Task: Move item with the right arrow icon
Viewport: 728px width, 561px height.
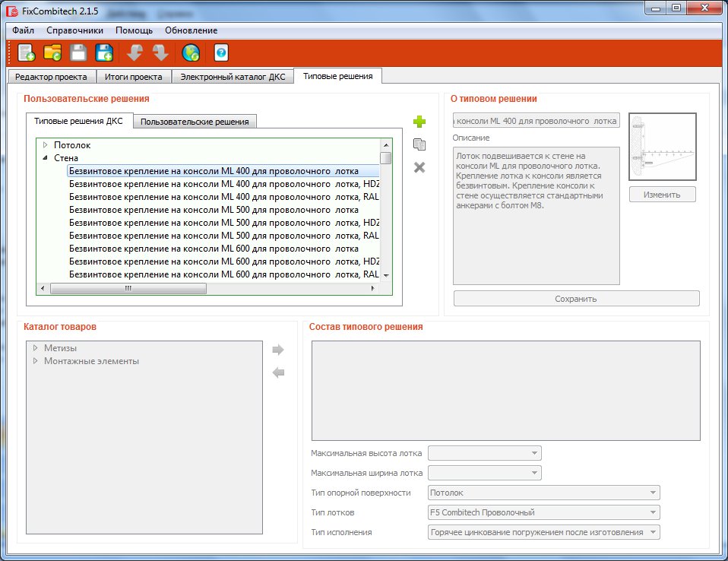Action: [x=278, y=350]
